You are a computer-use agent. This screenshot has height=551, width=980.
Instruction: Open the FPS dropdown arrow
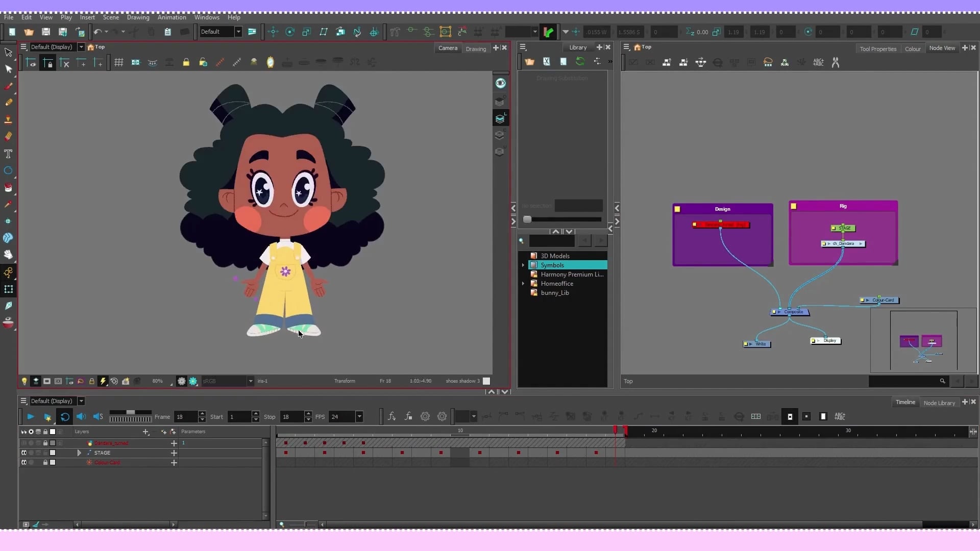(359, 417)
